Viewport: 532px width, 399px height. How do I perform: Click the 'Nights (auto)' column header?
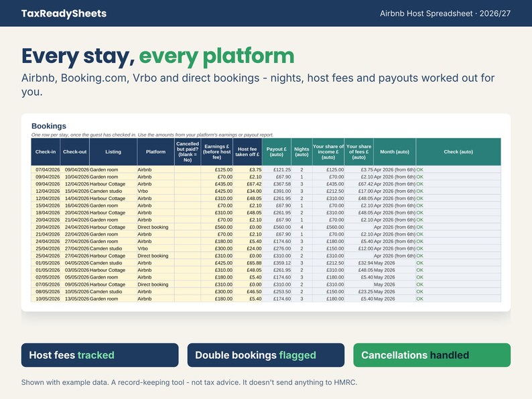point(302,152)
